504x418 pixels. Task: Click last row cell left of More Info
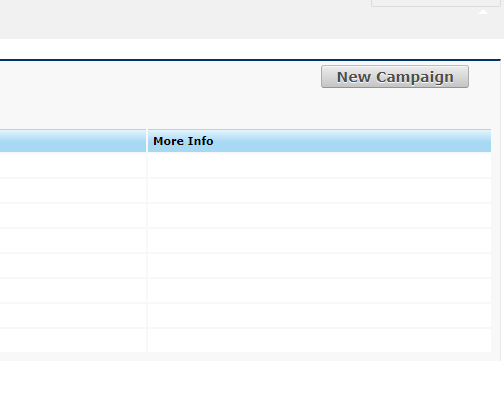pos(73,340)
